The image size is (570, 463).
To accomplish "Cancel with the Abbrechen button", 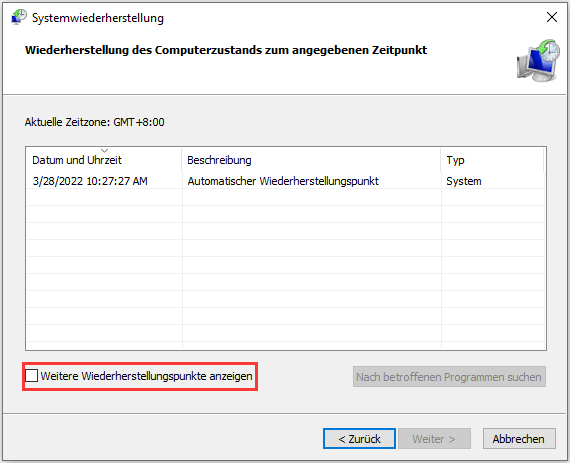I will pyautogui.click(x=519, y=439).
